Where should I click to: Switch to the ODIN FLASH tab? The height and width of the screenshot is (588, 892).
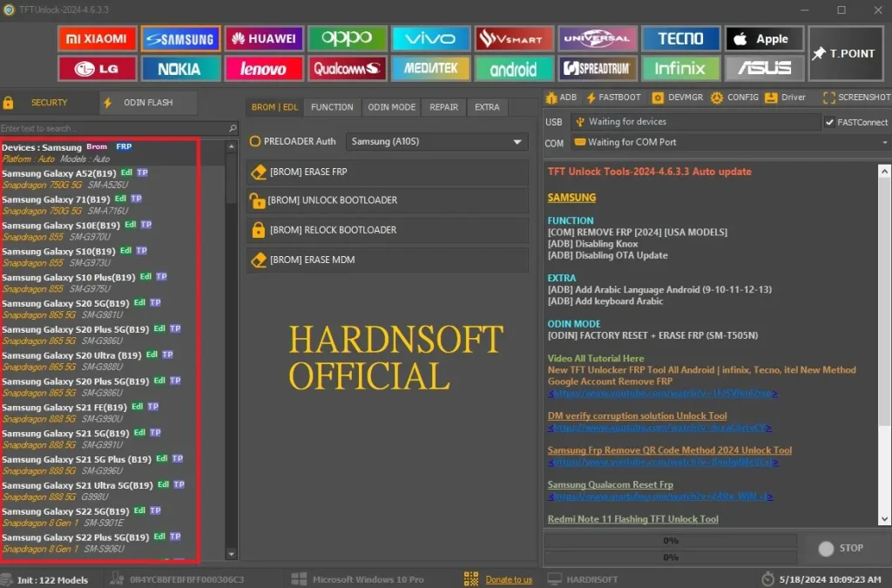(148, 103)
